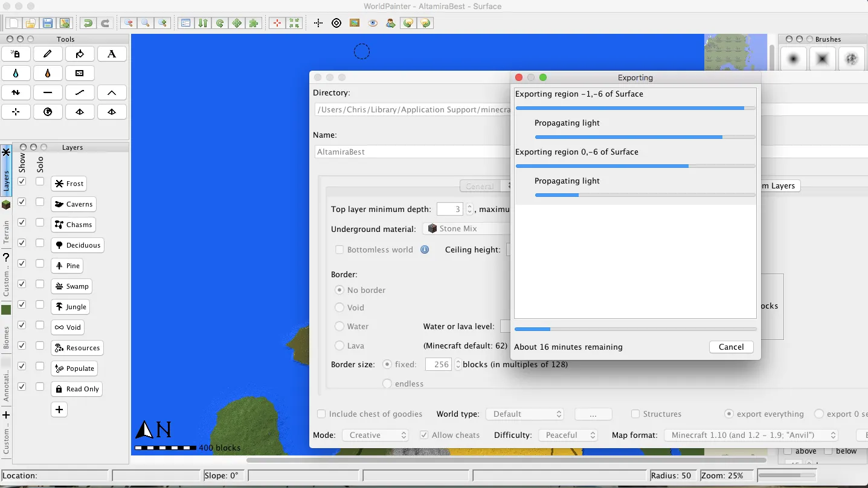Screen dimensions: 868x488
Task: Toggle the contour lines concentric circle icon
Action: (x=336, y=23)
